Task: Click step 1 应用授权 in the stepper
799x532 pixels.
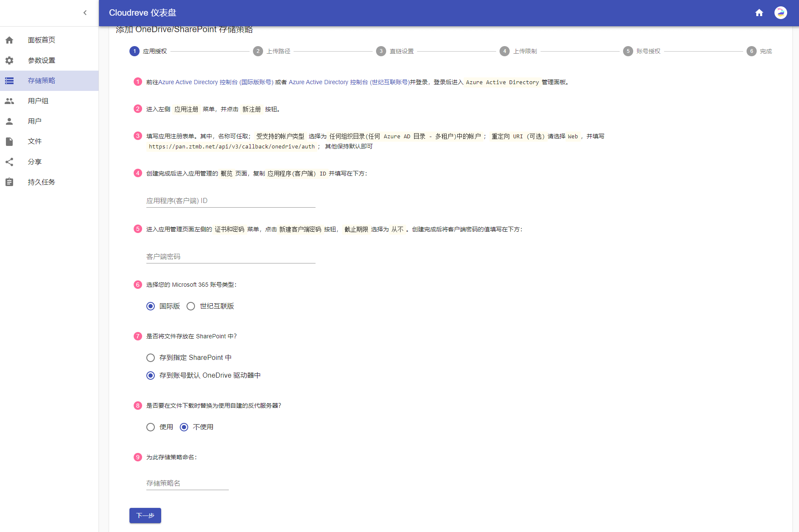Action: (x=148, y=51)
